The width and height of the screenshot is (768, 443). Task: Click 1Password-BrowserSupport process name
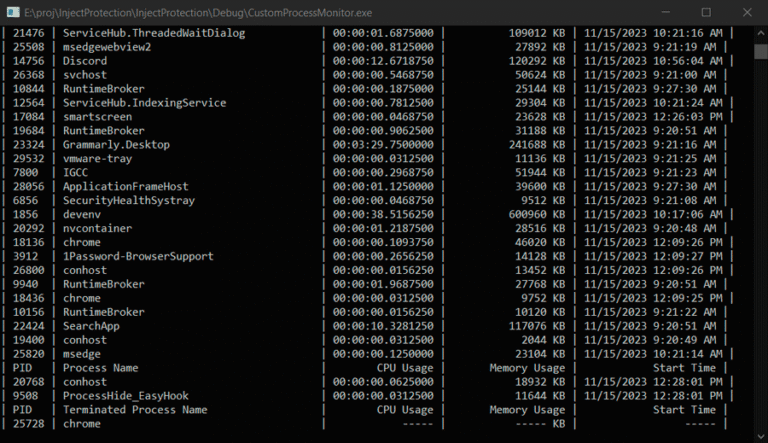pos(138,256)
